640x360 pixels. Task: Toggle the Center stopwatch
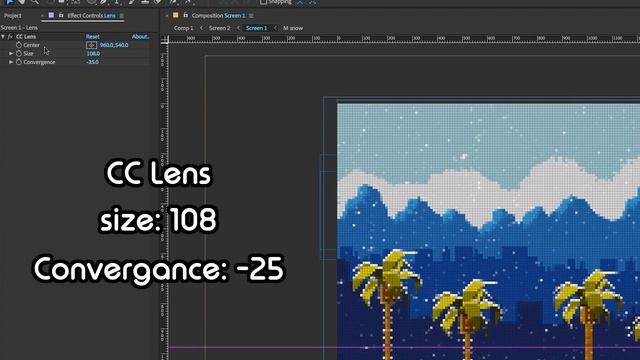click(x=19, y=45)
